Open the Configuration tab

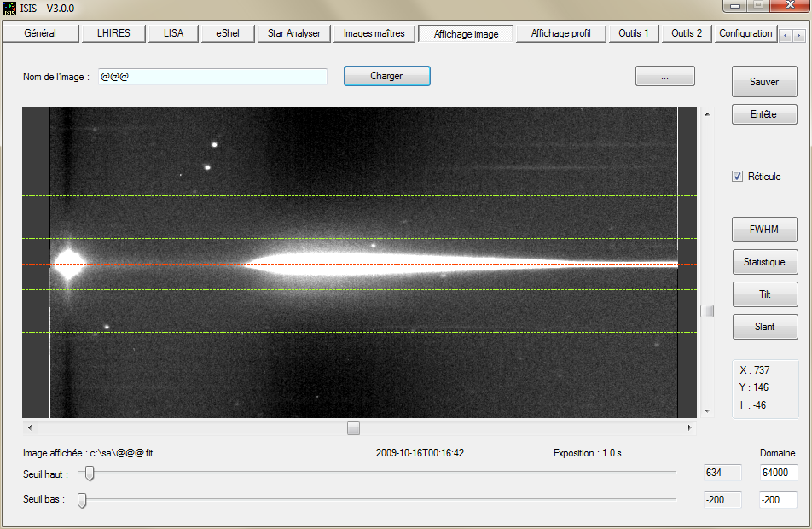pos(745,33)
